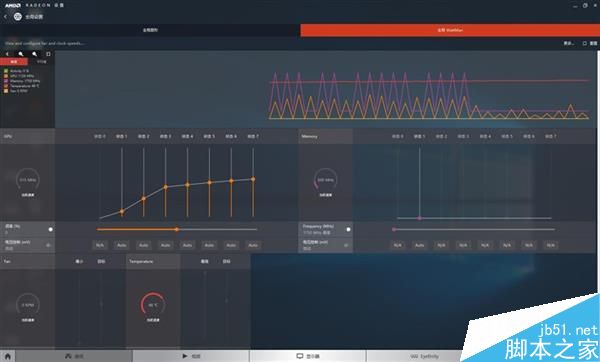Click the Fan RPM gauge
This screenshot has width=600, height=362.
pos(28,305)
